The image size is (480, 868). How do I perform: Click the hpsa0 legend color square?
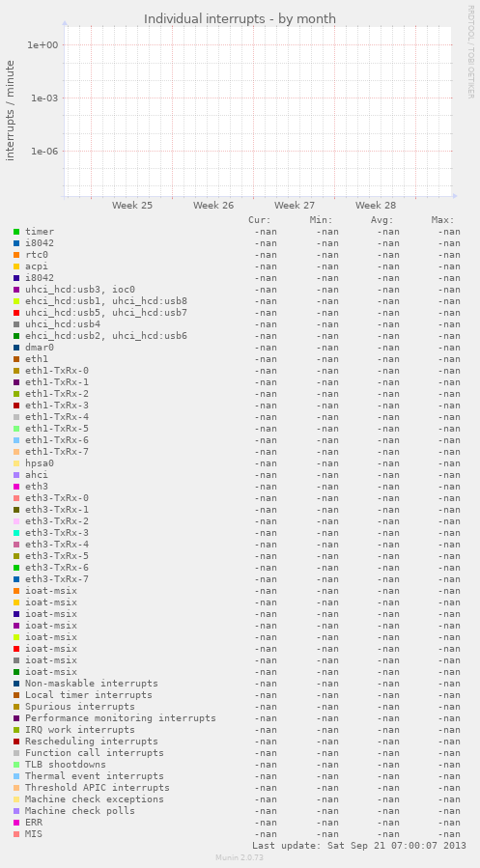pos(16,463)
